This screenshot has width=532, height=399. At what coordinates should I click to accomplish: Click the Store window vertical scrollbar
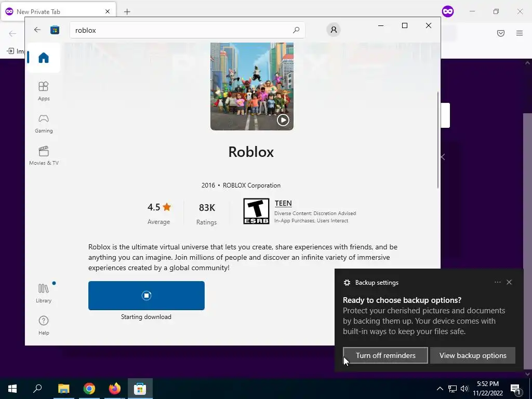coord(437,140)
